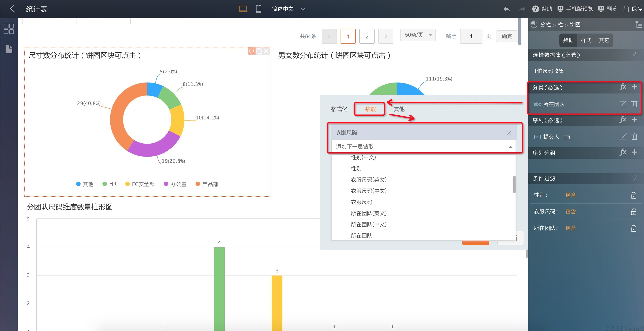This screenshot has height=331, width=644.
Task: Toggle lock for 衣服尺码 filter condition
Action: coord(633,212)
